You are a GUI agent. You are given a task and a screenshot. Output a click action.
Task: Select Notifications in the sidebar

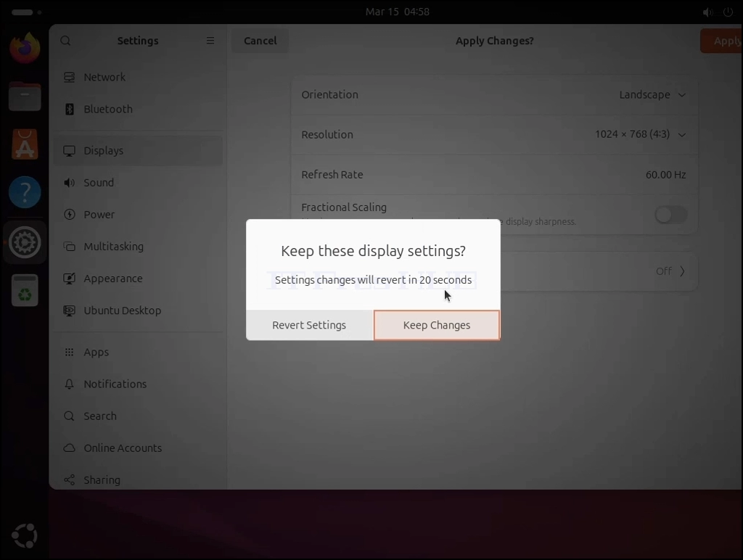[x=138, y=384]
